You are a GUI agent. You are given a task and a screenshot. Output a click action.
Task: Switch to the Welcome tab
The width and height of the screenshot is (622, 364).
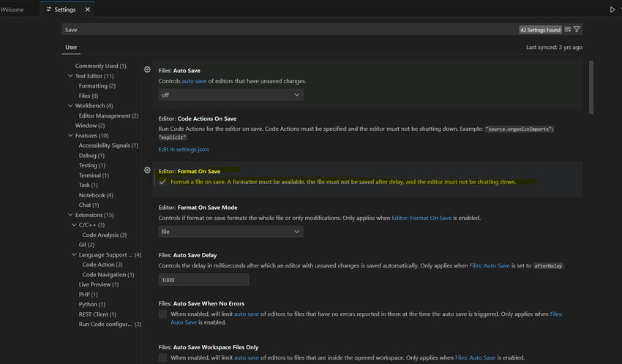pos(12,10)
